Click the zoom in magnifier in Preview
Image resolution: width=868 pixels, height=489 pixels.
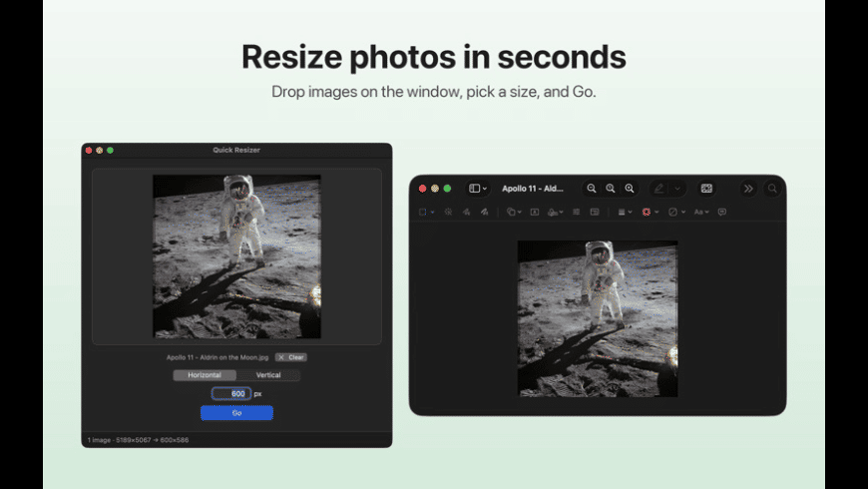[x=630, y=189]
